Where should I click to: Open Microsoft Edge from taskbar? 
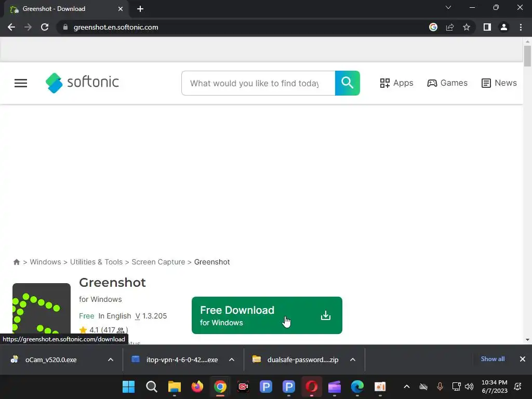357,387
